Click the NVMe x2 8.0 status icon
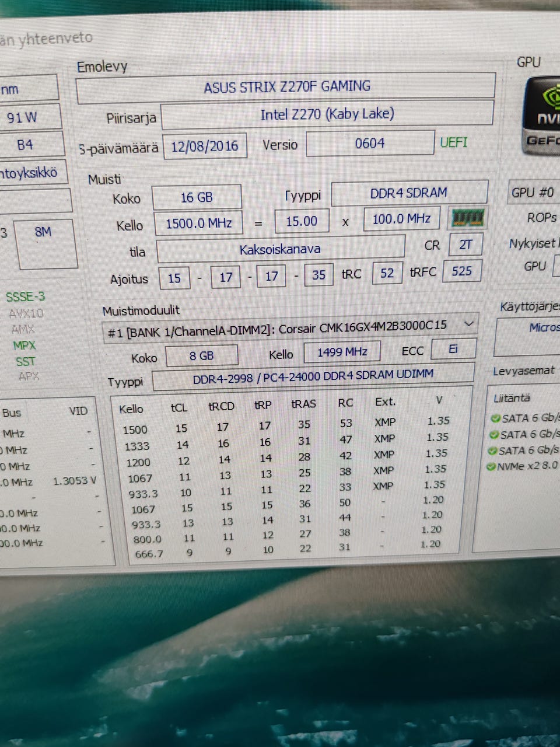The image size is (560, 747). [491, 466]
